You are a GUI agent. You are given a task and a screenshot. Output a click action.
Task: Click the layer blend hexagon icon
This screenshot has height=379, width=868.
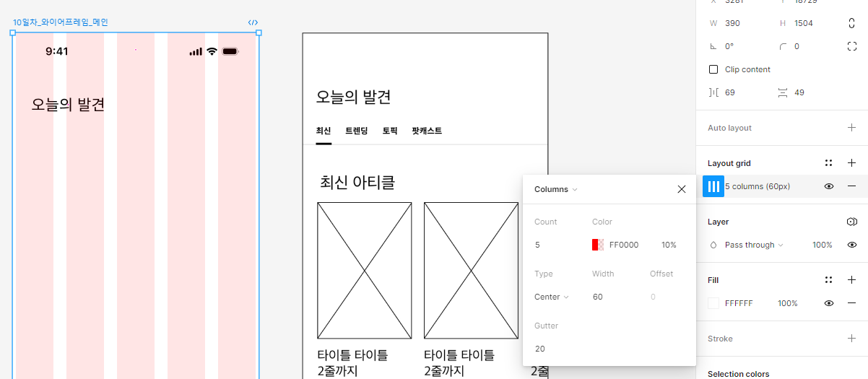851,222
